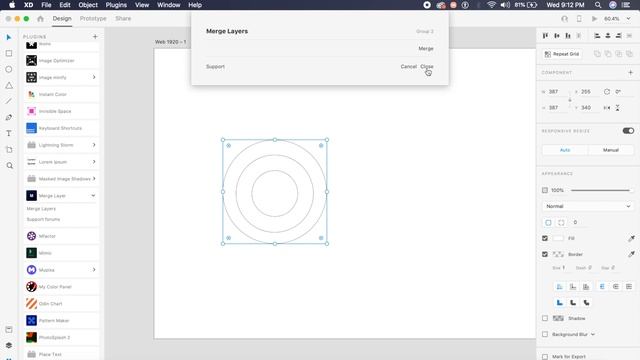The height and width of the screenshot is (360, 640).
Task: Check the Mark for Export box
Action: 545,357
